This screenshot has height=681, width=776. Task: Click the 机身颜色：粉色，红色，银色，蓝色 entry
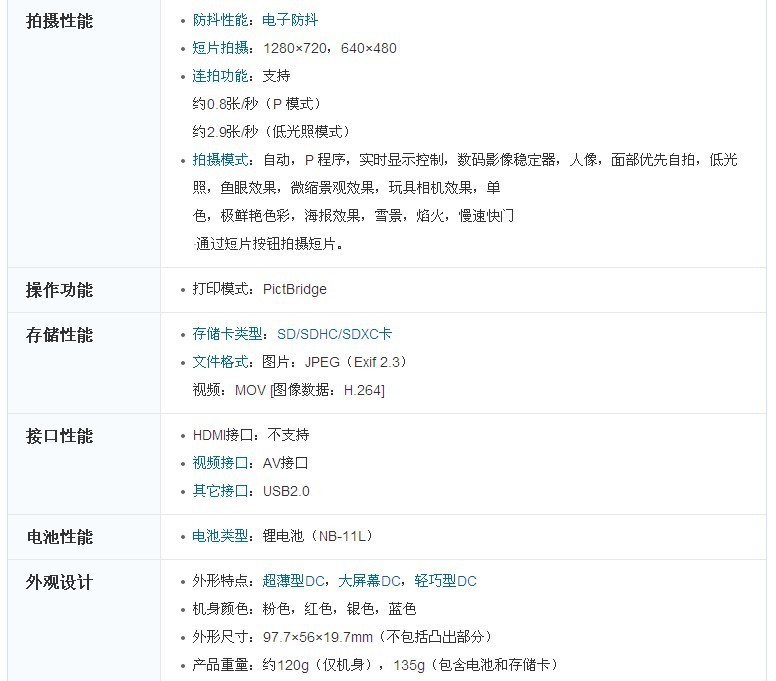tap(304, 609)
